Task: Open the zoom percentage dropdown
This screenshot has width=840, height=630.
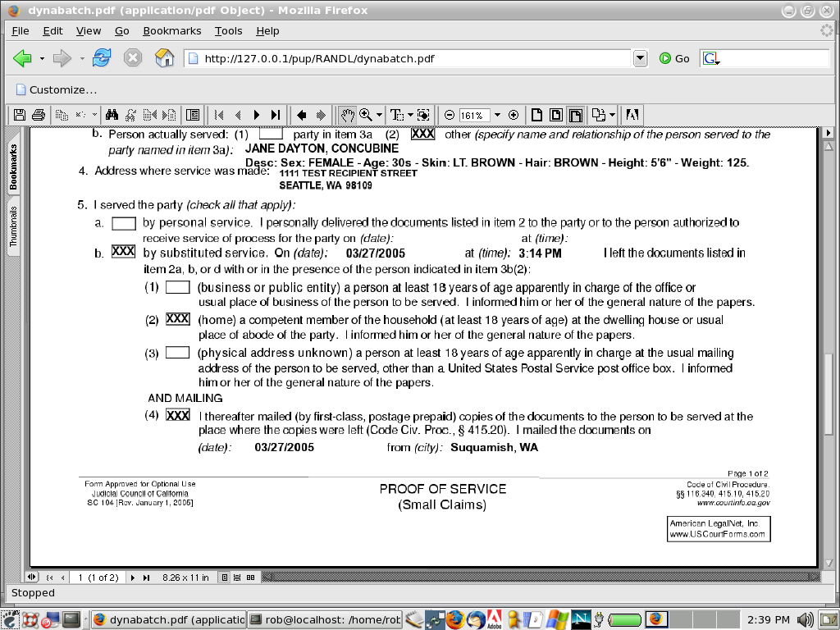Action: 498,116
